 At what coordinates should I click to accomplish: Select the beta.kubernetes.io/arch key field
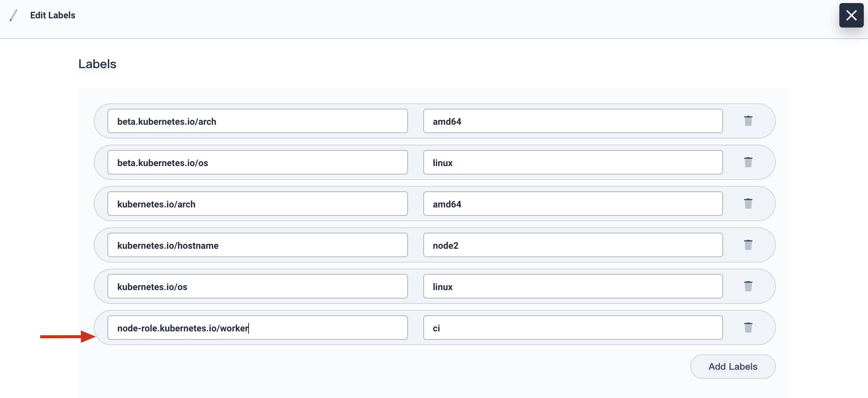258,121
